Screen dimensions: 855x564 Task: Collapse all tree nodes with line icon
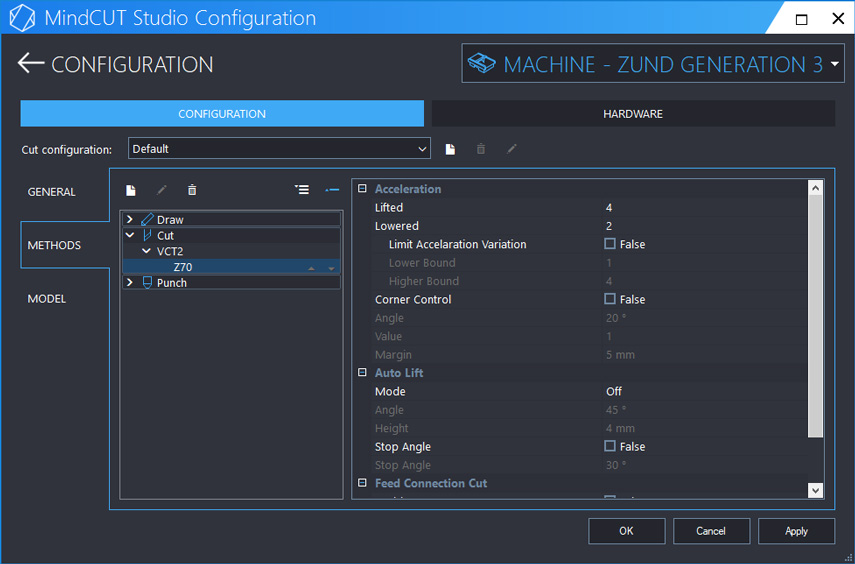pyautogui.click(x=332, y=189)
